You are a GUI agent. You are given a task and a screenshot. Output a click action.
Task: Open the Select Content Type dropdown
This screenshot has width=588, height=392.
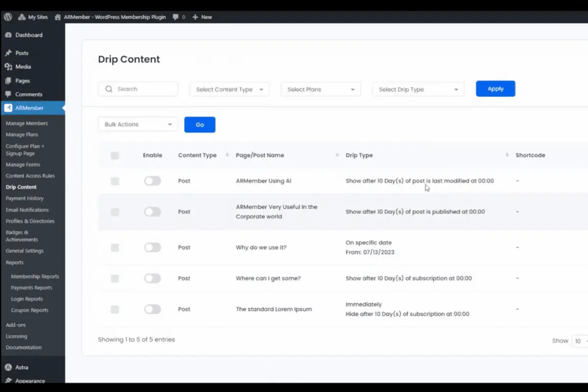pos(229,89)
